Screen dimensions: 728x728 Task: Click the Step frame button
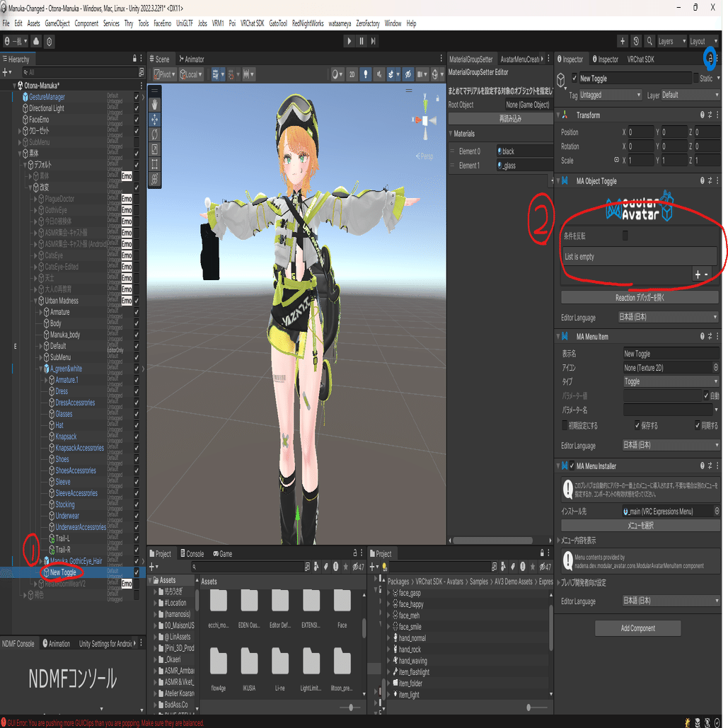[374, 41]
